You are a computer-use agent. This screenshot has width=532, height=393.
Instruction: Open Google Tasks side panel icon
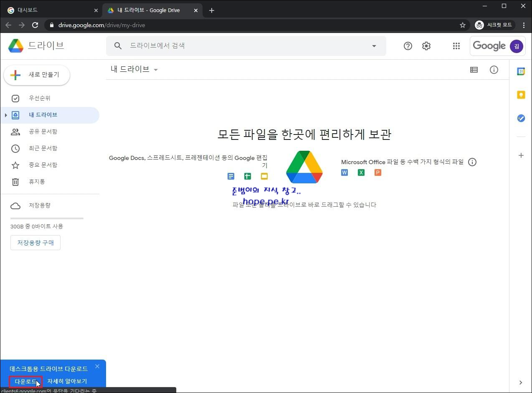point(521,118)
